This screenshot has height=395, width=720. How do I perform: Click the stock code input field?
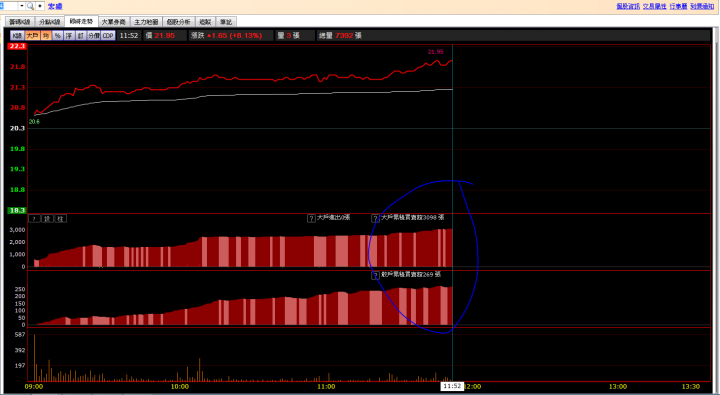click(x=9, y=6)
